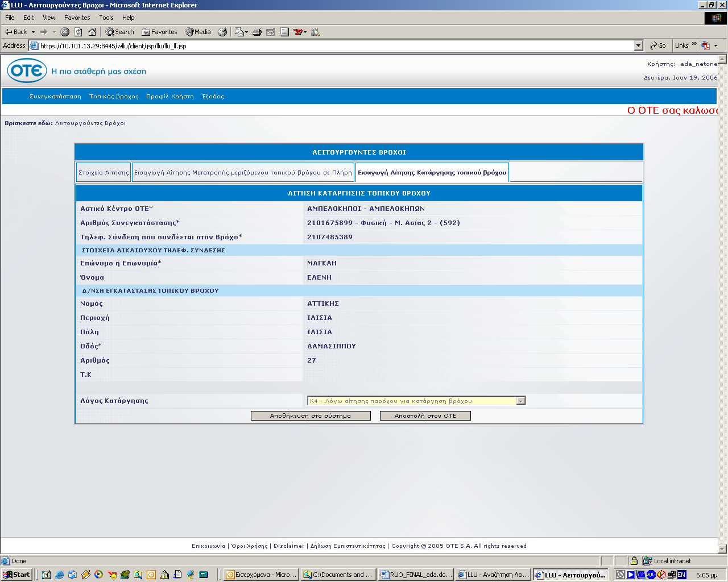Click the Adobe PDF icon beside Links
This screenshot has width=728, height=582.
point(705,45)
